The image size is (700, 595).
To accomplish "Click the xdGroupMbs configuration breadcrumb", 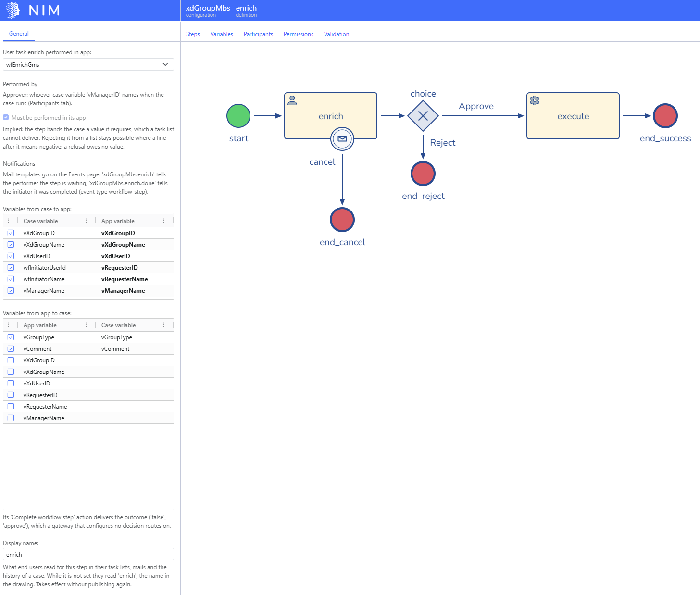I will [x=208, y=11].
